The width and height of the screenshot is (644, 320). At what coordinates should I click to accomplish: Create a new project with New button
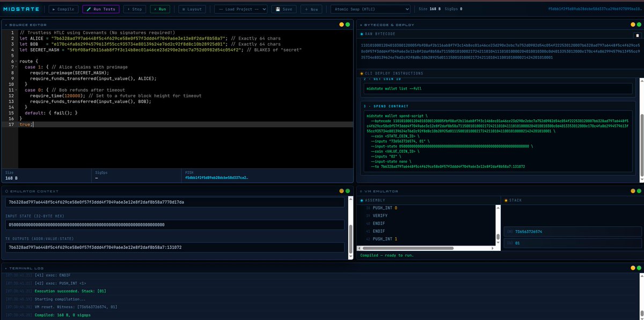click(312, 9)
